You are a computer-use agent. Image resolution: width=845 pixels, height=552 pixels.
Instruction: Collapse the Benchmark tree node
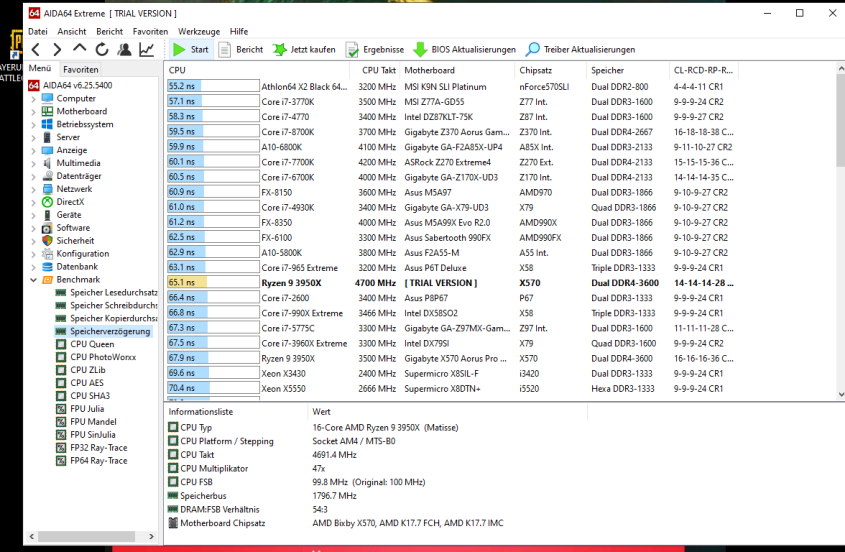(x=33, y=280)
